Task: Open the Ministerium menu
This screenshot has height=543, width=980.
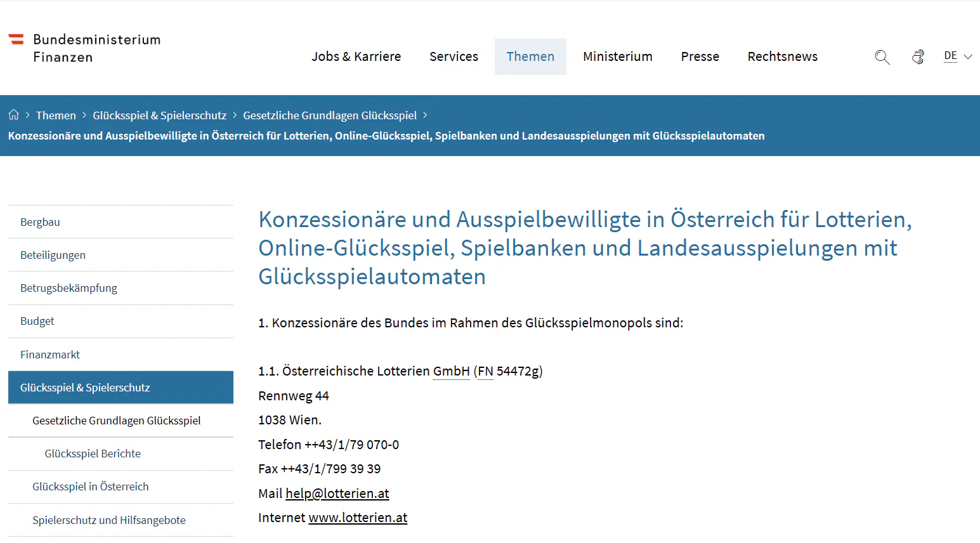Action: point(618,56)
